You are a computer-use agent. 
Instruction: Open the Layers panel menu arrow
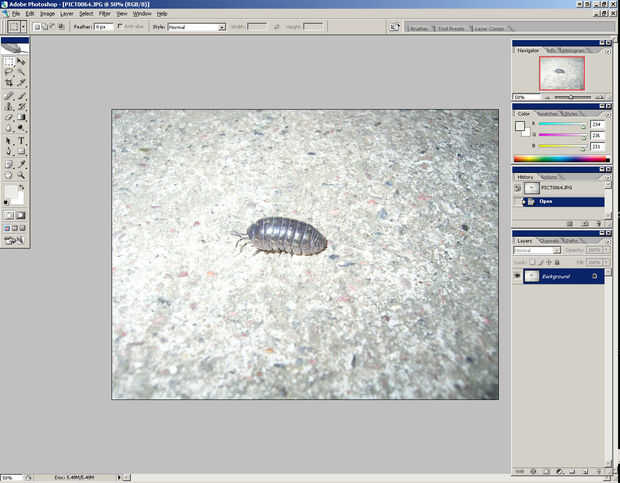(608, 242)
